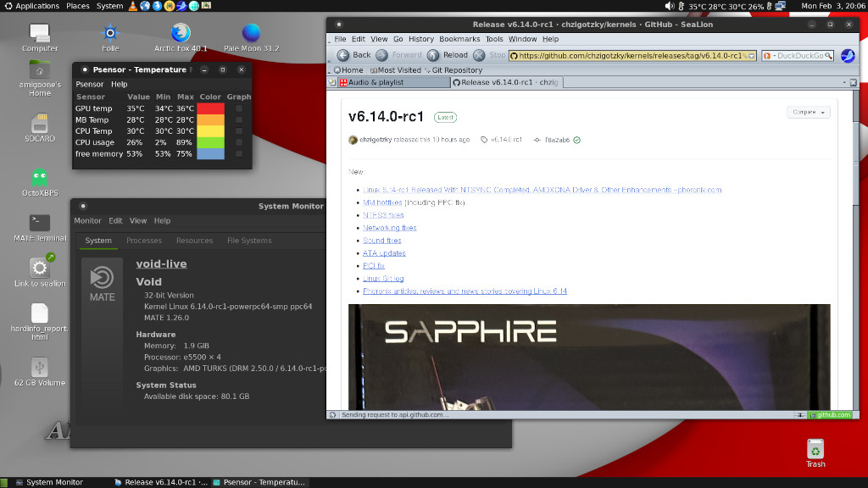This screenshot has width=868, height=488.
Task: Open the Monitor menu in System Monitor
Action: tap(87, 221)
